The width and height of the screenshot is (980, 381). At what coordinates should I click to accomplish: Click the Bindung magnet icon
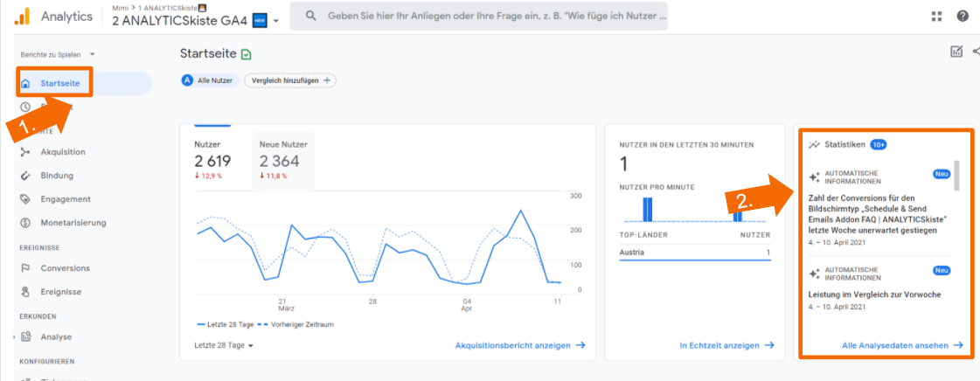25,176
